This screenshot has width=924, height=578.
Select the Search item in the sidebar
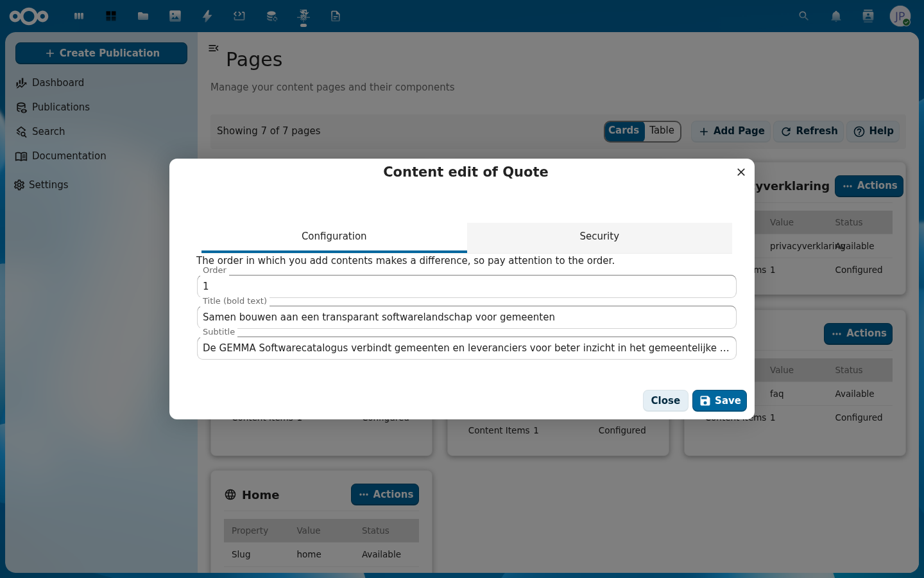tap(48, 131)
